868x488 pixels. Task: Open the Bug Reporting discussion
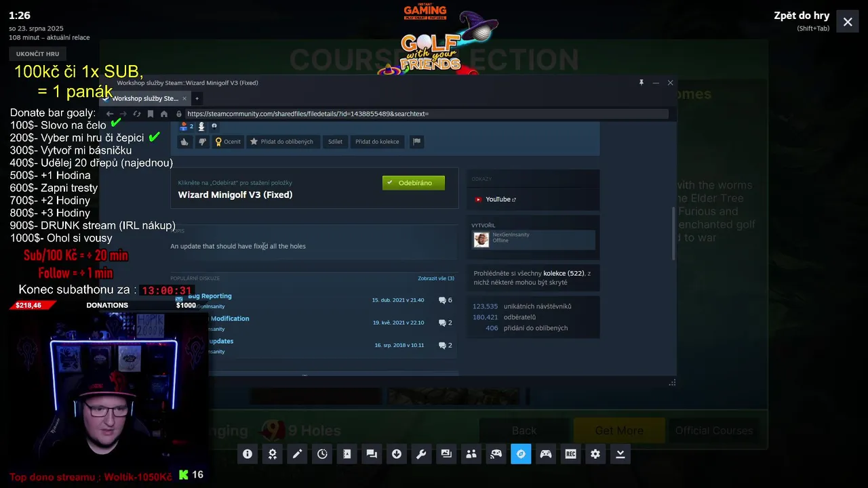pyautogui.click(x=210, y=296)
